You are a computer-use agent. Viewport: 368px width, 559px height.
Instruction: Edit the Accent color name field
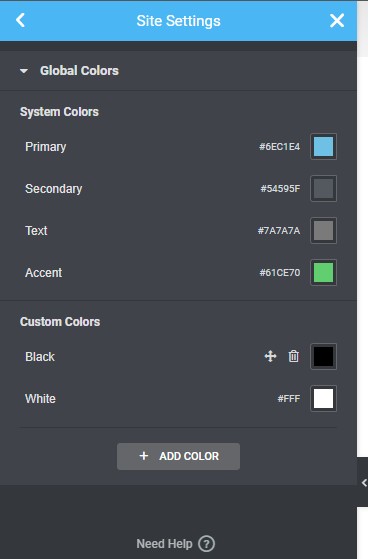click(44, 272)
